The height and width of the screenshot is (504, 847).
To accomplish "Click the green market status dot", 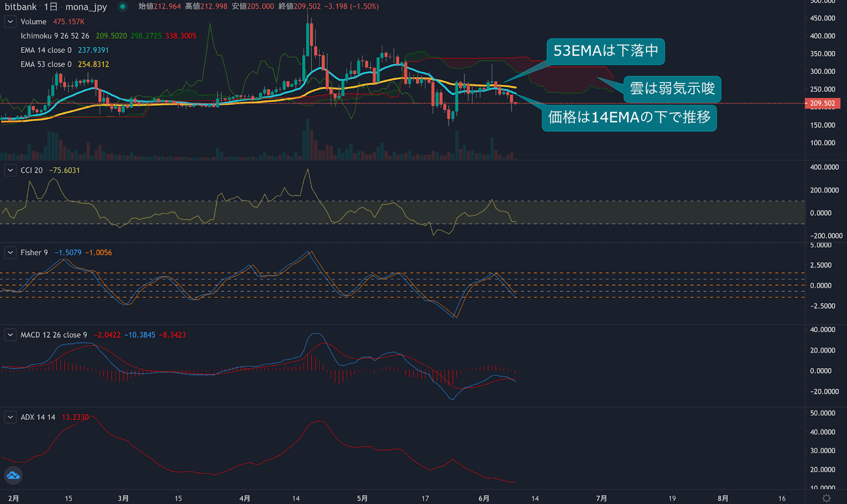I will tap(123, 7).
